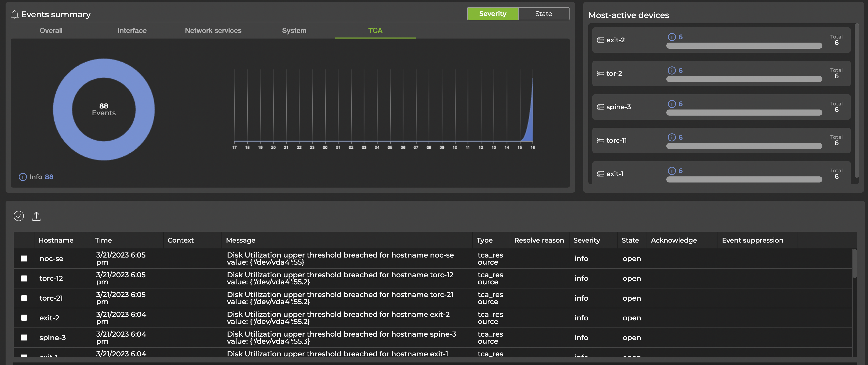The width and height of the screenshot is (868, 365).
Task: Click the device icon beside torc-11
Action: click(x=600, y=140)
